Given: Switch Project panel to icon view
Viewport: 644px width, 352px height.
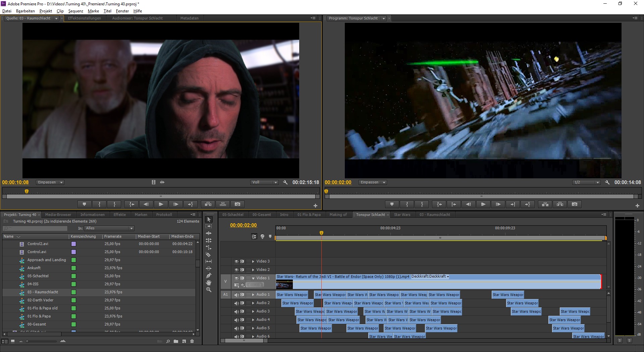Looking at the screenshot, I should tap(13, 341).
